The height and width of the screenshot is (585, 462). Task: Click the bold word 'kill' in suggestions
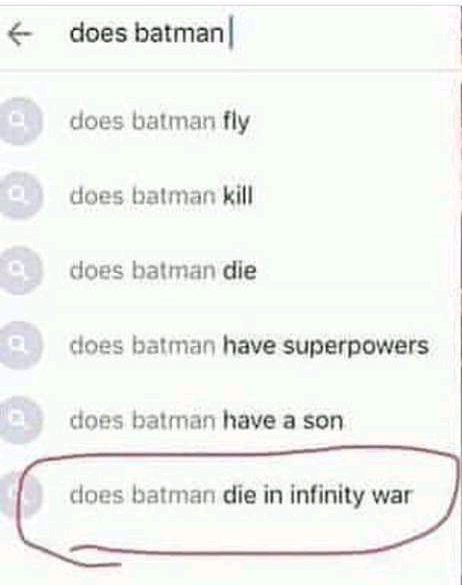tap(238, 196)
